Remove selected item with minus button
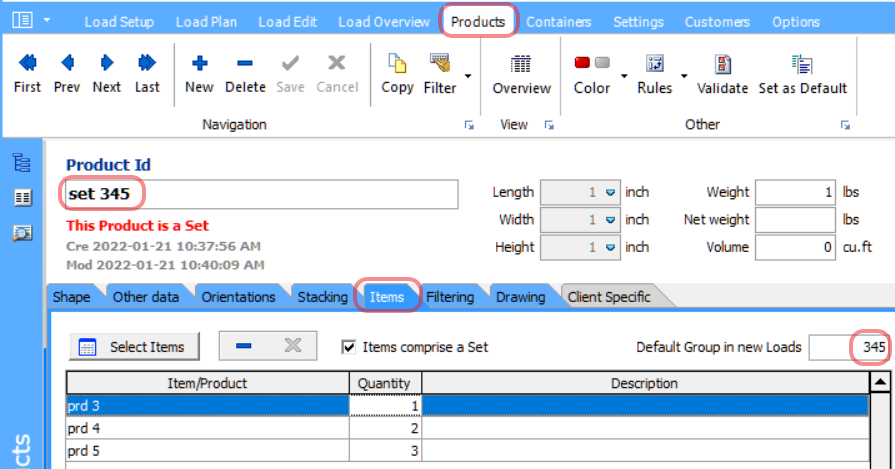The image size is (895, 469). coord(244,346)
